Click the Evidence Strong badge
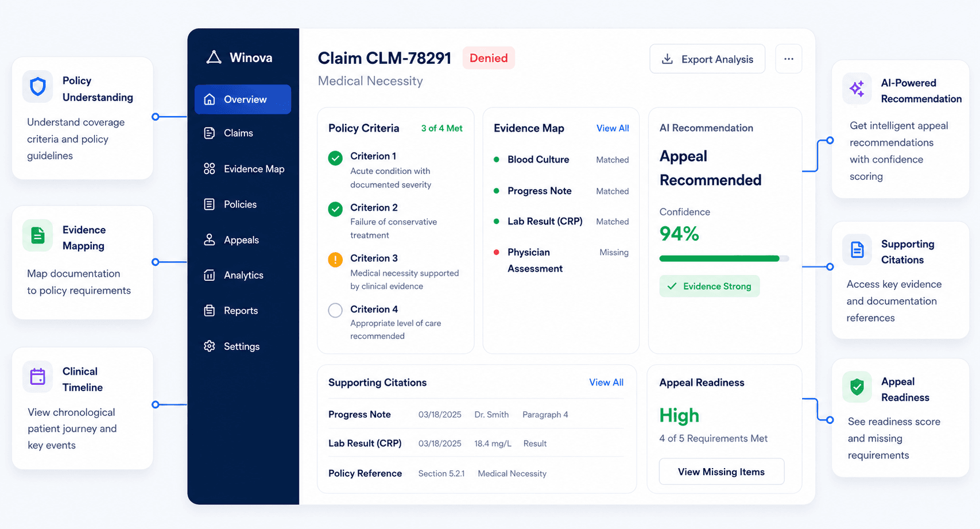980x529 pixels. point(710,286)
